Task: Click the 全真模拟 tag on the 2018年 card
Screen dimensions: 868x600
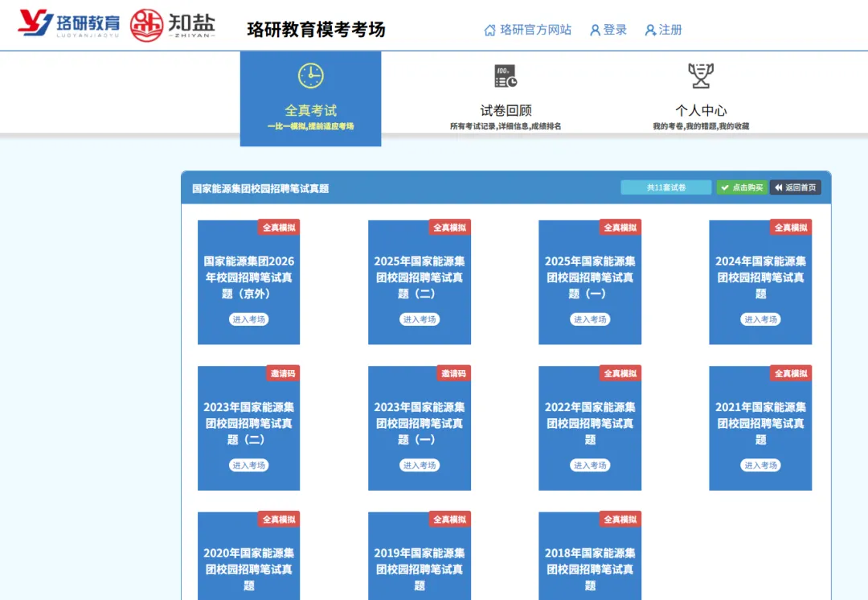Action: click(620, 519)
